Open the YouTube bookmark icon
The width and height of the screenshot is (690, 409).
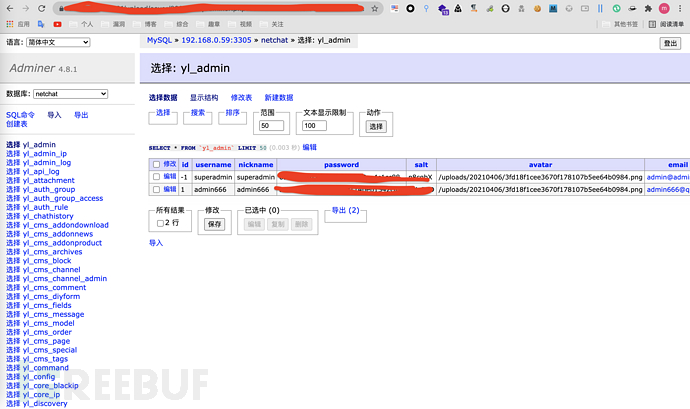click(57, 24)
